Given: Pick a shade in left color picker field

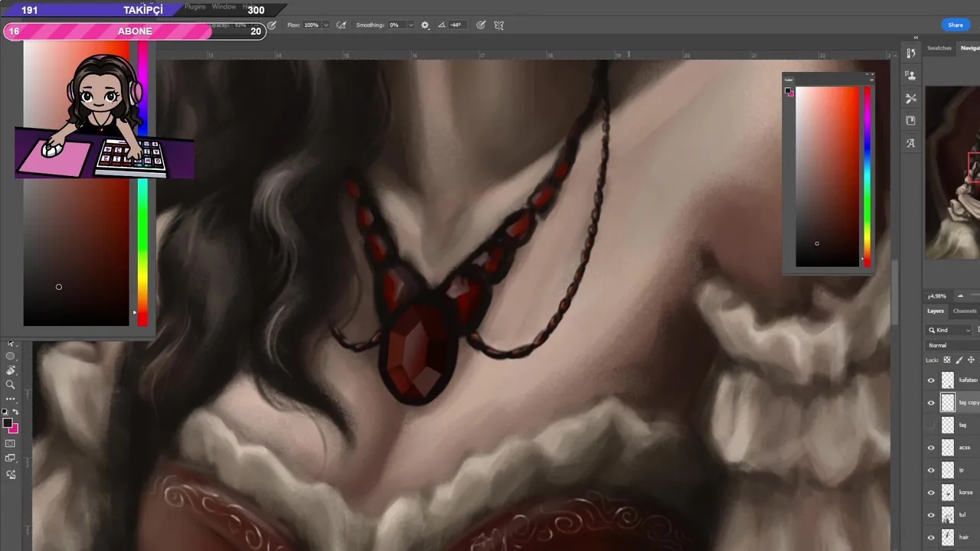Looking at the screenshot, I should (x=77, y=184).
